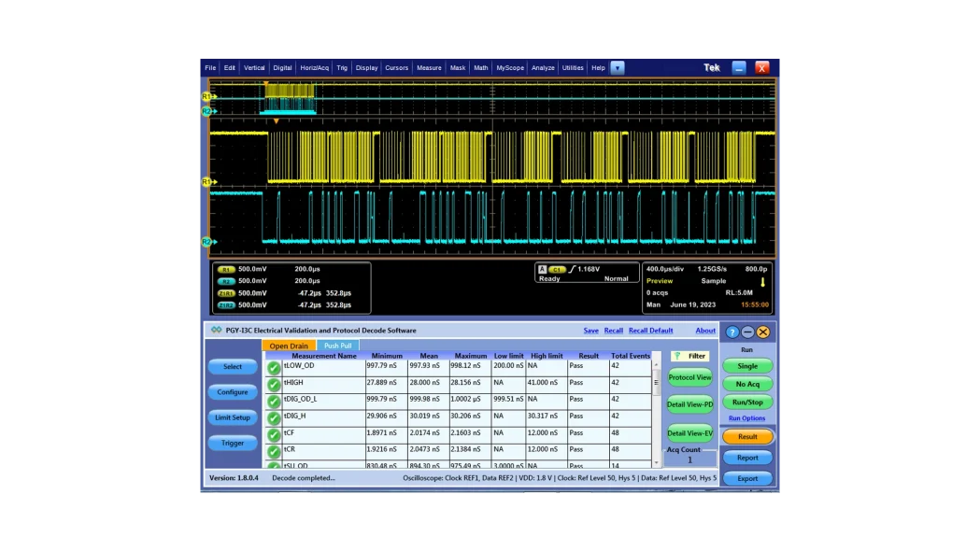Click the tHIGH pass checkmark icon

[x=273, y=385]
